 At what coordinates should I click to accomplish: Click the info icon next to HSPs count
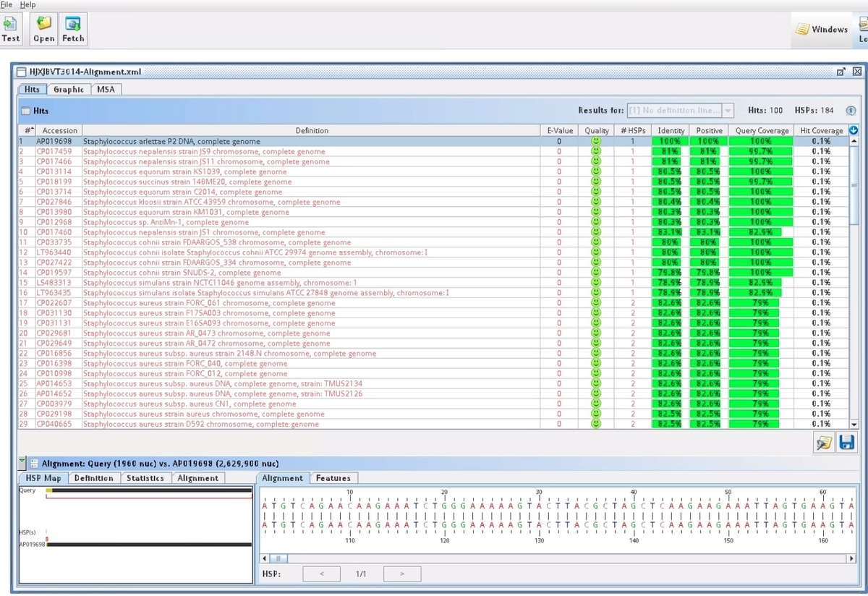tap(851, 111)
